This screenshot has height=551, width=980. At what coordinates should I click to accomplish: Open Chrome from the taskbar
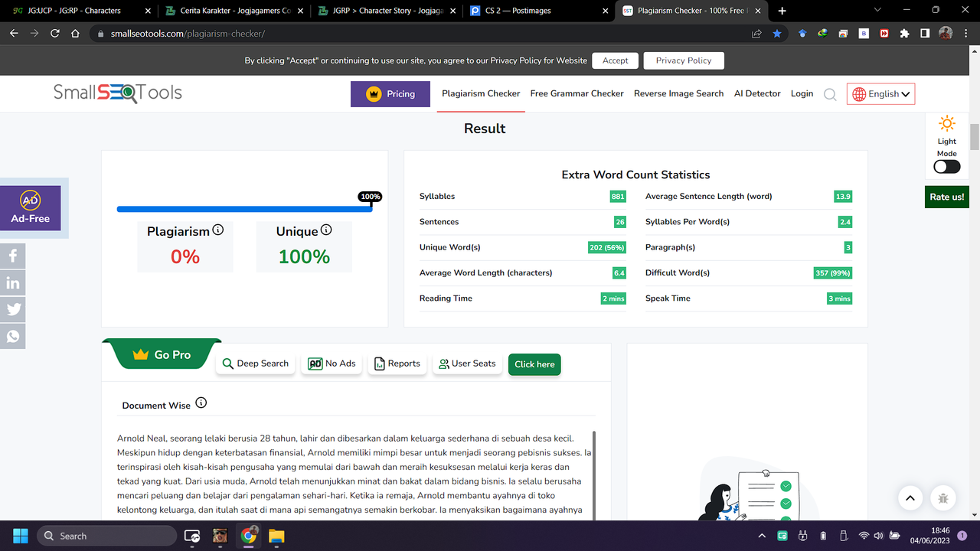pyautogui.click(x=248, y=536)
